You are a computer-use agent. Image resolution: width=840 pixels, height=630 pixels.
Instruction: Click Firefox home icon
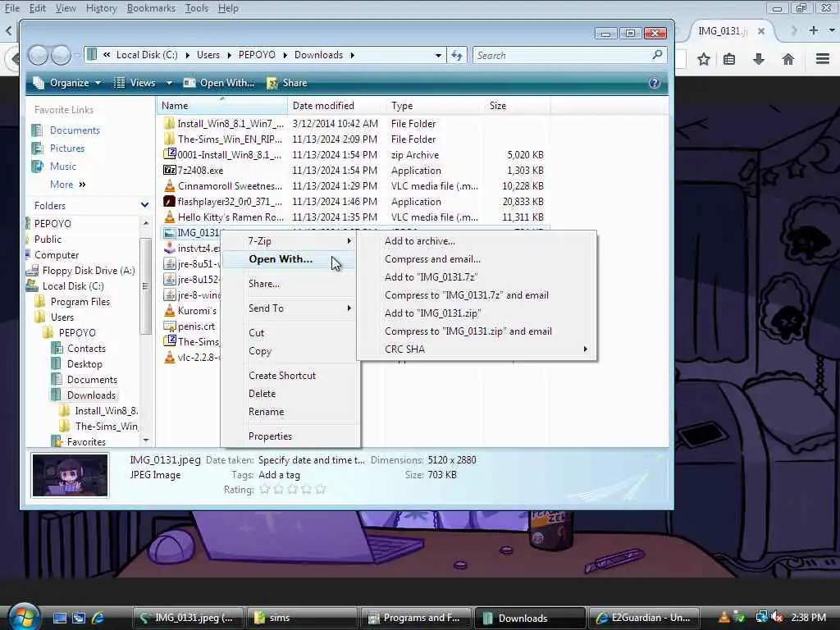click(787, 59)
